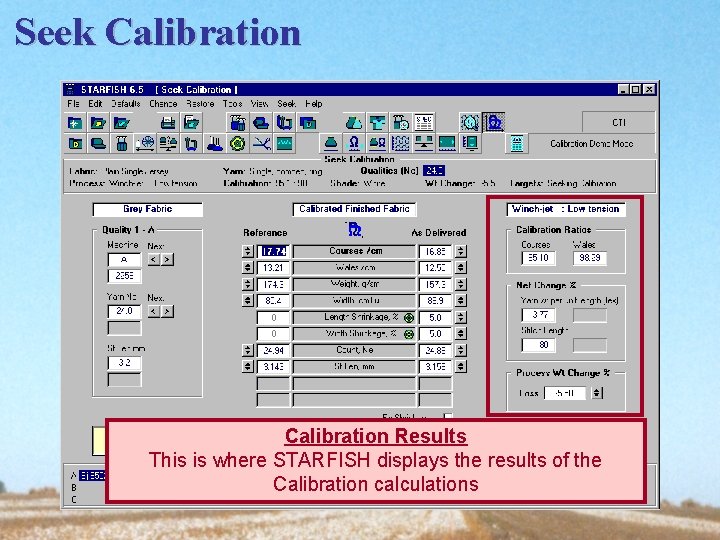Click the As Delivered Courses stepper
This screenshot has width=720, height=540.
[x=461, y=251]
